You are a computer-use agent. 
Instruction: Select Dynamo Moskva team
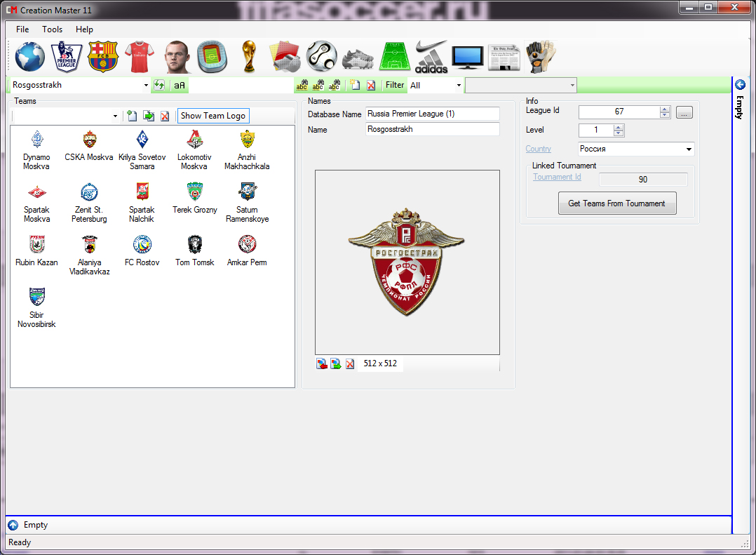tap(36, 150)
